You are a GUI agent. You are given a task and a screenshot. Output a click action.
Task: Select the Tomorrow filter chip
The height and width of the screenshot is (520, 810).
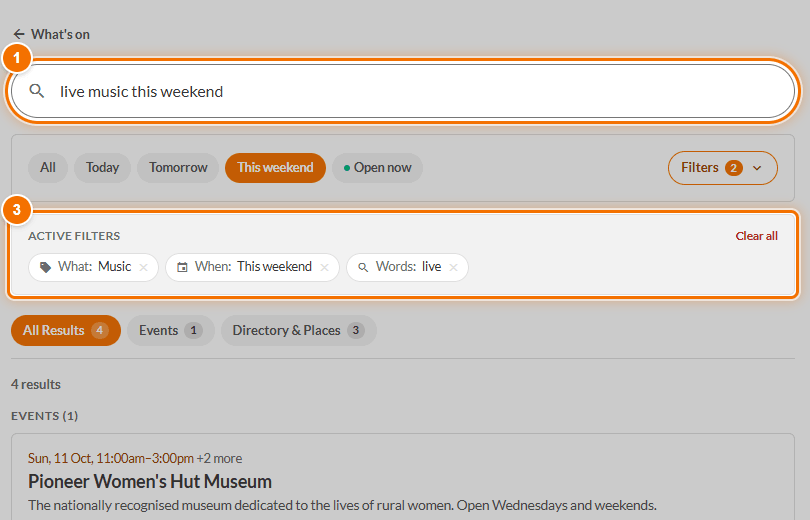(x=178, y=168)
